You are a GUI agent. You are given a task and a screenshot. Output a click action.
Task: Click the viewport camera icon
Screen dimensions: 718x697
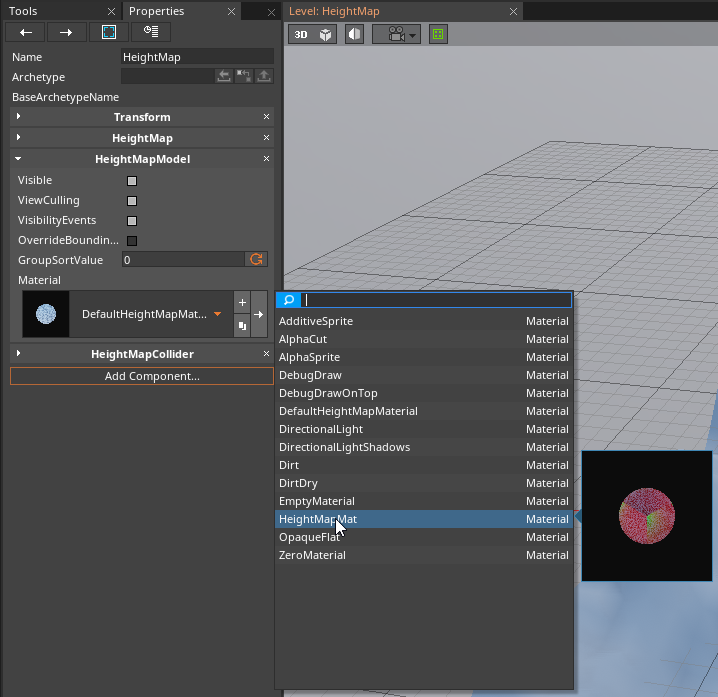396,34
